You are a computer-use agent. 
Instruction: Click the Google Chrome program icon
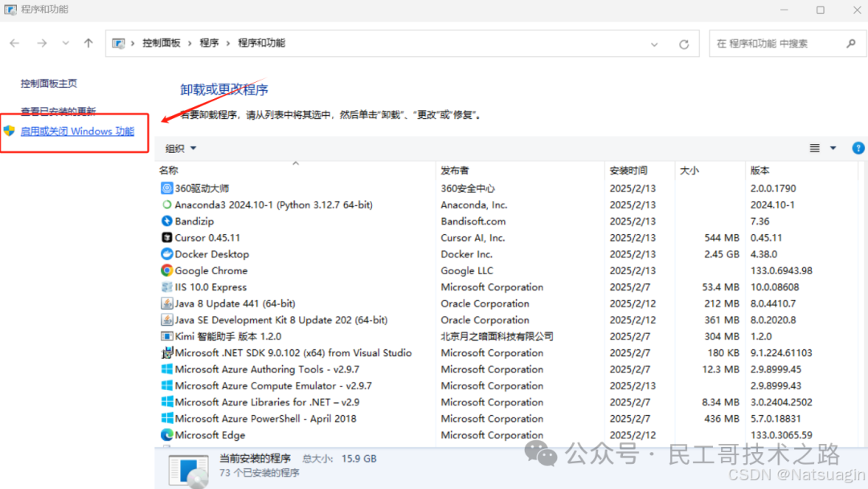166,270
